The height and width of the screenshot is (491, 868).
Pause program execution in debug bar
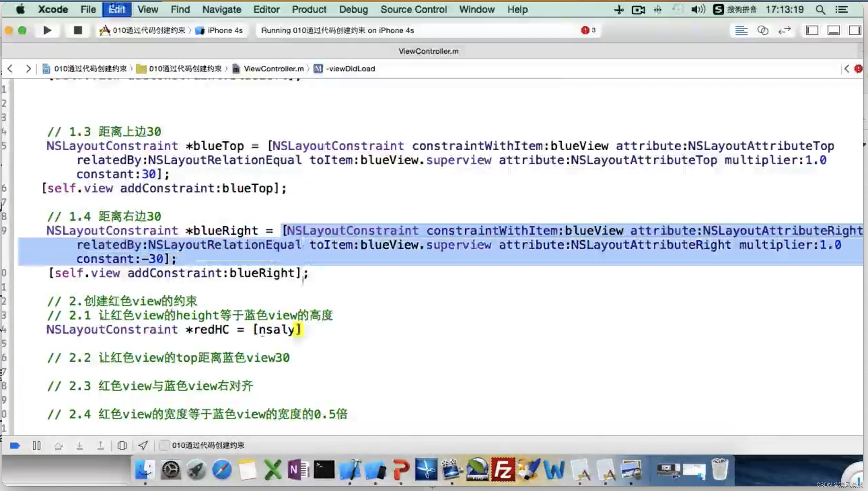[36, 446]
